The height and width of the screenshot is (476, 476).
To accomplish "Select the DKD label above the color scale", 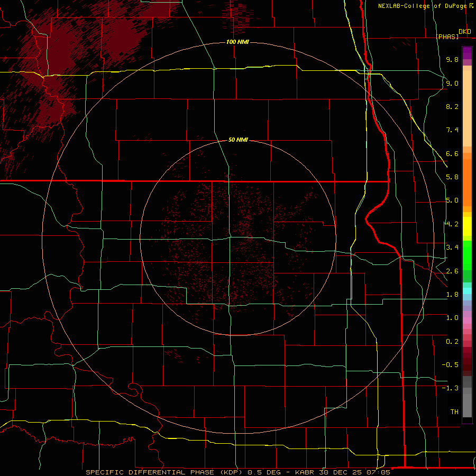I will click(465, 32).
